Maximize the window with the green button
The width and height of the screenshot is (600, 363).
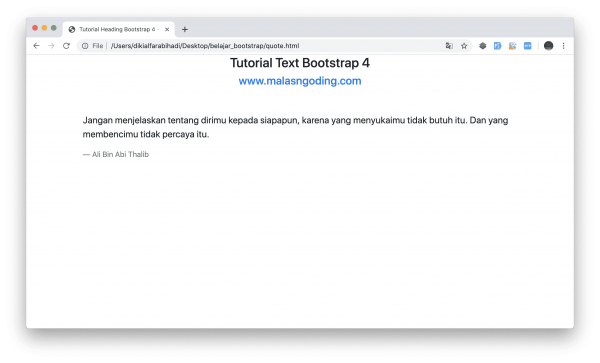(54, 28)
